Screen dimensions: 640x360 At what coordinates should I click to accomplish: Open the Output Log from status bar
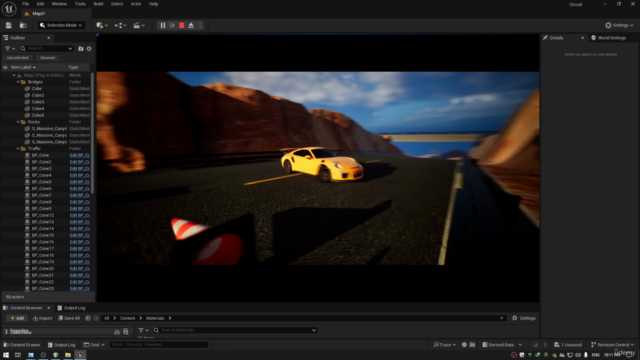click(61, 345)
